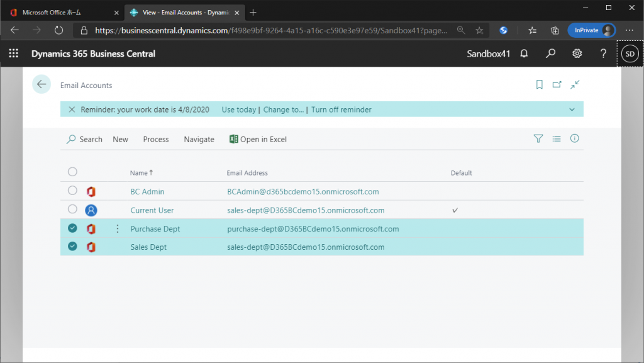644x363 pixels.
Task: Open browser collections
Action: click(x=555, y=30)
